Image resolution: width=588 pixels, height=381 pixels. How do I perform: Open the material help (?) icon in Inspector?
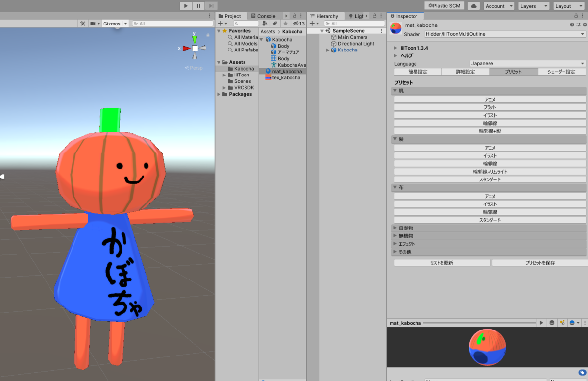point(572,25)
